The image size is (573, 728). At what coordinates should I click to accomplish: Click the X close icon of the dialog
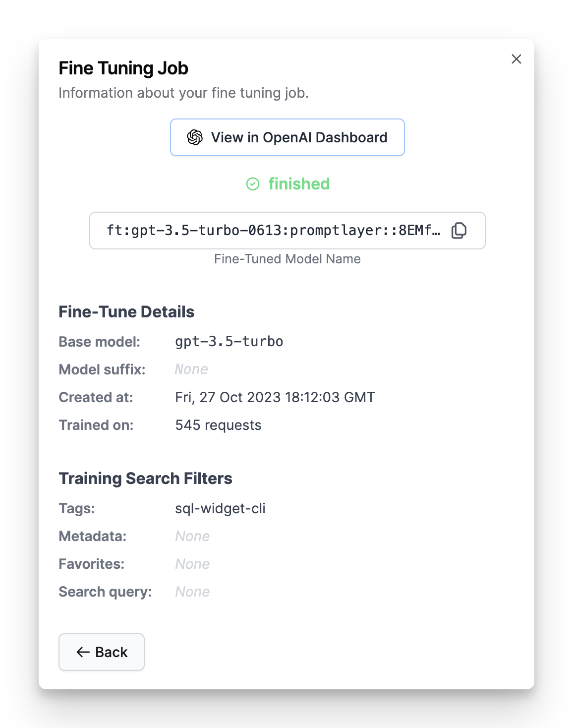coord(516,59)
